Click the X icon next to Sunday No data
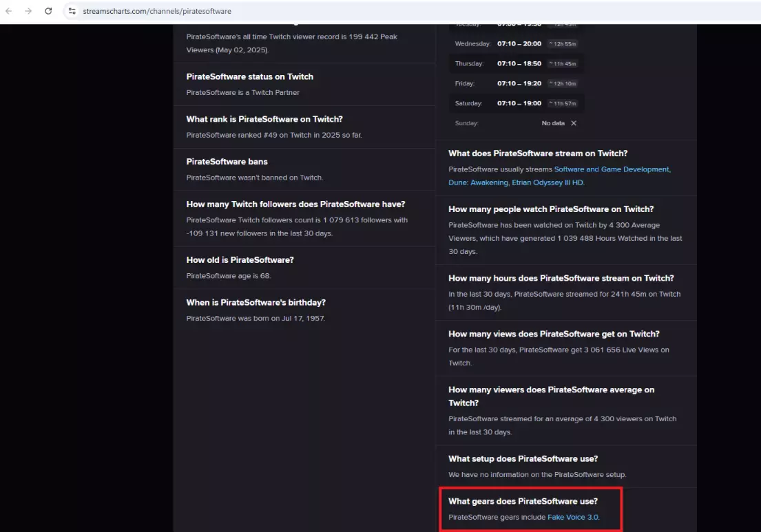The height and width of the screenshot is (532, 761). (x=574, y=123)
